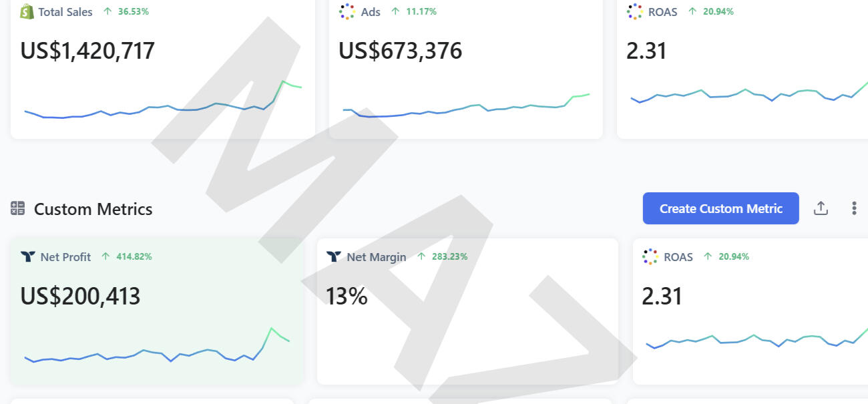The width and height of the screenshot is (868, 404).
Task: Click the whale icon beside Net Profit
Action: tap(27, 256)
